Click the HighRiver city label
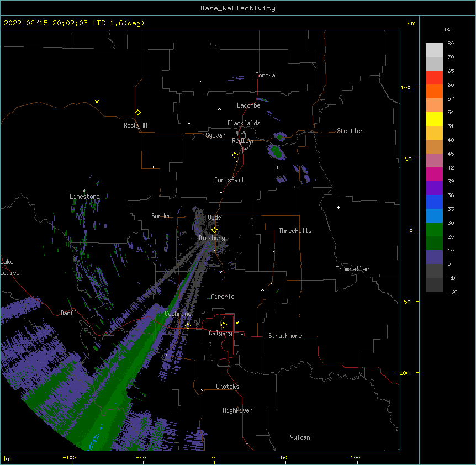Image resolution: width=476 pixels, height=465 pixels. click(x=237, y=410)
